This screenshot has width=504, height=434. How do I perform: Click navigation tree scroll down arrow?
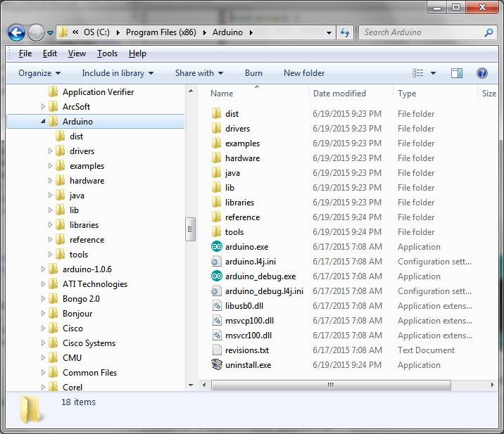coord(191,385)
